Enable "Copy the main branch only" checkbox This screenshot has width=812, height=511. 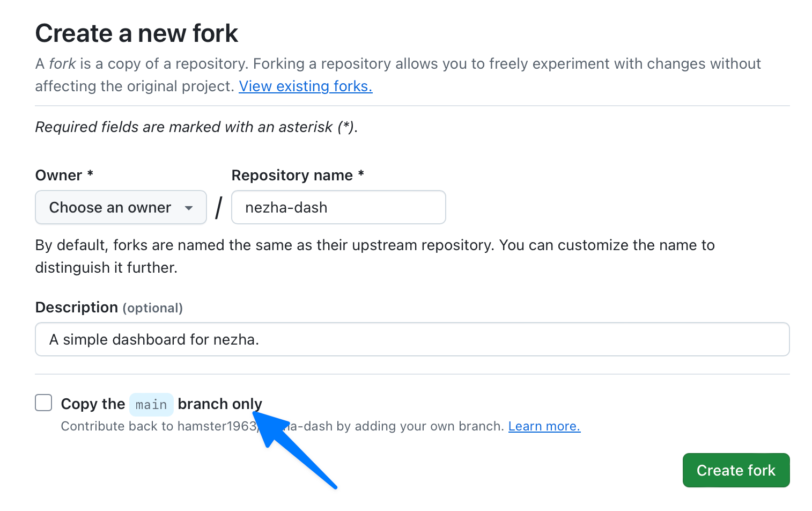43,403
